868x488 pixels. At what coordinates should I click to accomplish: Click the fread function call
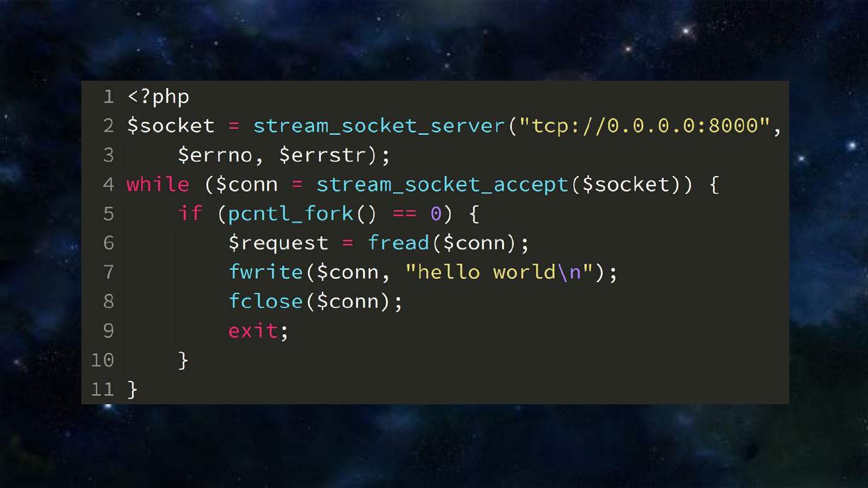398,243
